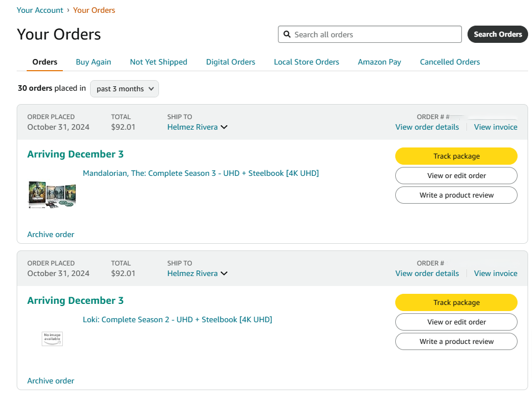Click the Helmez Rivera name on the Mandalorian order
532x394 pixels.
[x=192, y=127]
